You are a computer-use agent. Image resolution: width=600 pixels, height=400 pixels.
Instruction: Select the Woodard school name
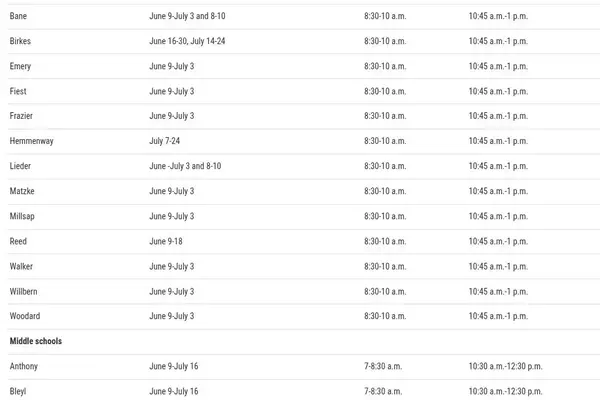click(25, 316)
